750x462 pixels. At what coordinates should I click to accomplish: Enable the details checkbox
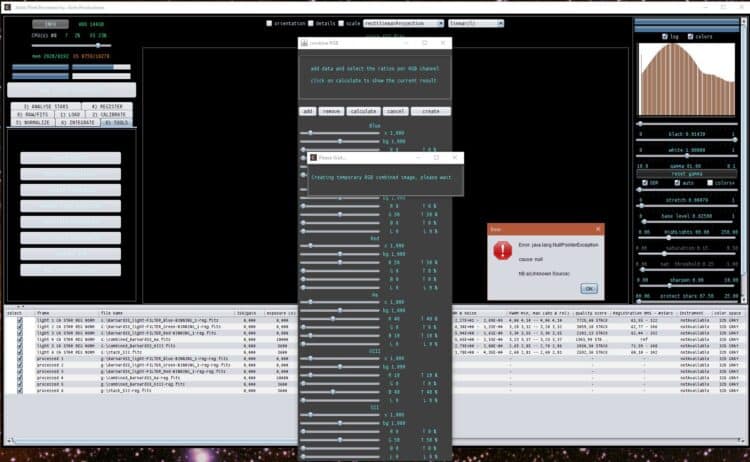click(x=311, y=23)
